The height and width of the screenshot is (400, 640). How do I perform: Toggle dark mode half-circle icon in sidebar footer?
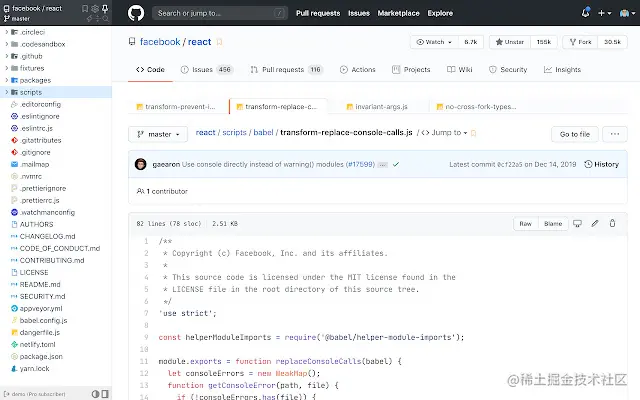pyautogui.click(x=96, y=394)
